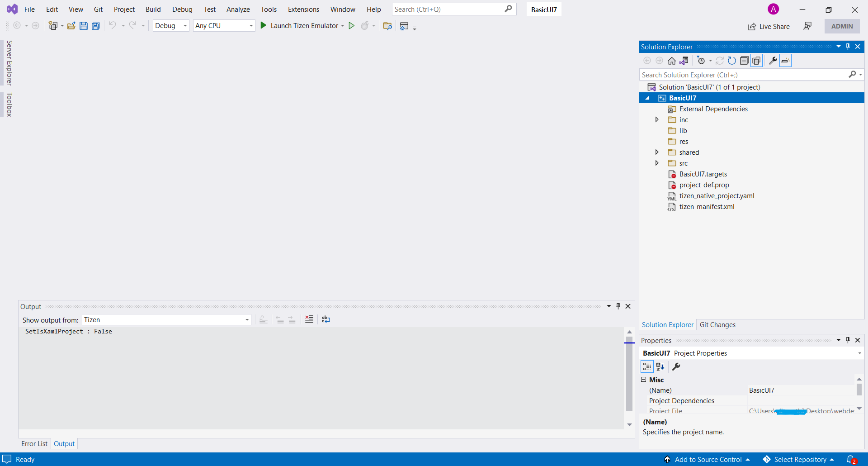868x466 pixels.
Task: Expand the src folder
Action: [657, 163]
